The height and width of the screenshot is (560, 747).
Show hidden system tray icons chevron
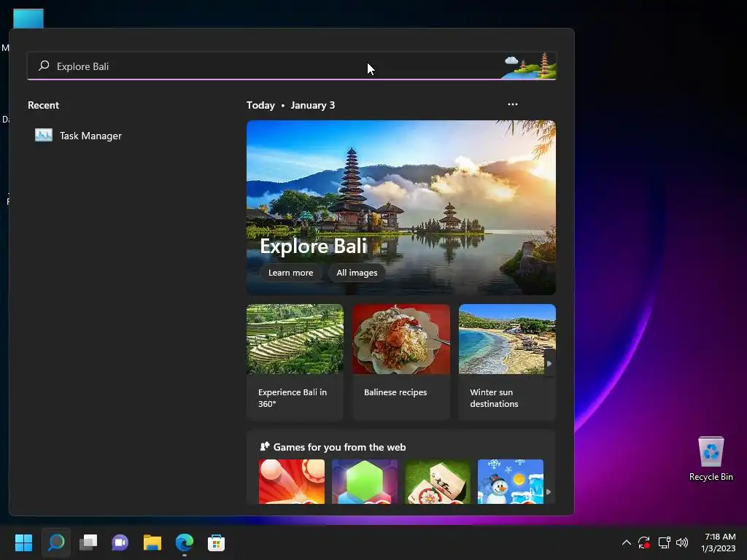[x=627, y=542]
